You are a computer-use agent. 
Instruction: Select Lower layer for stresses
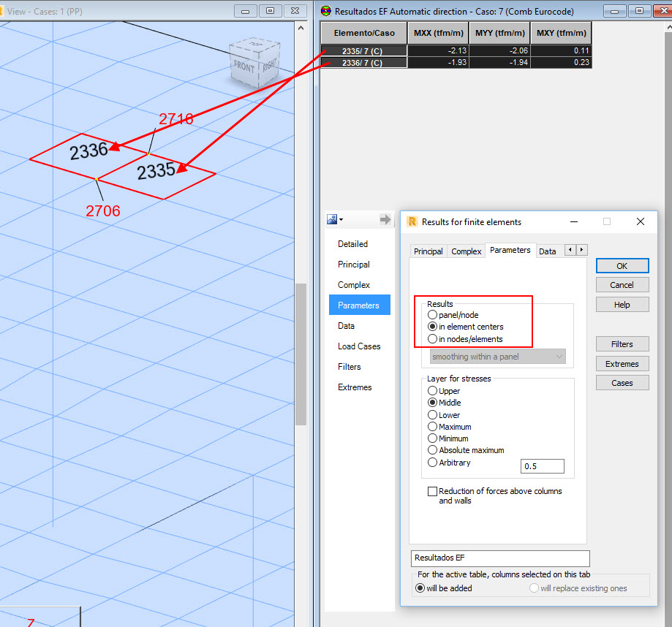[432, 414]
